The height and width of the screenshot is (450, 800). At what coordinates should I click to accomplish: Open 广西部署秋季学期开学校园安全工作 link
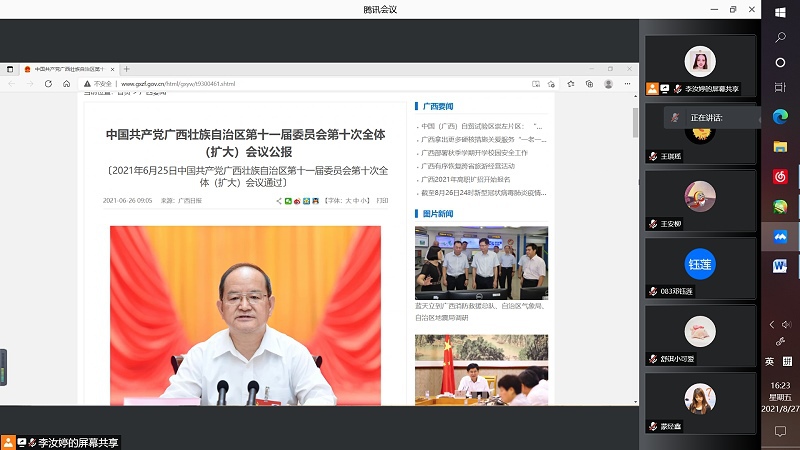pyautogui.click(x=474, y=153)
